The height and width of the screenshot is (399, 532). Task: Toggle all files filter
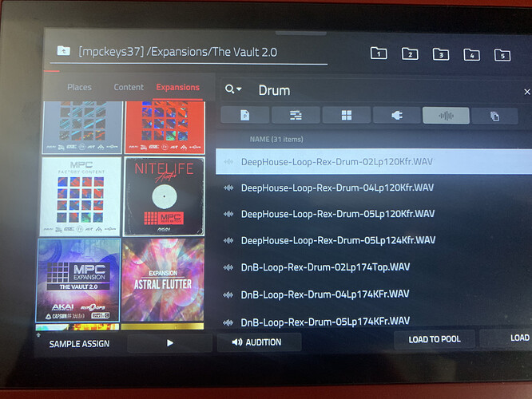[494, 117]
